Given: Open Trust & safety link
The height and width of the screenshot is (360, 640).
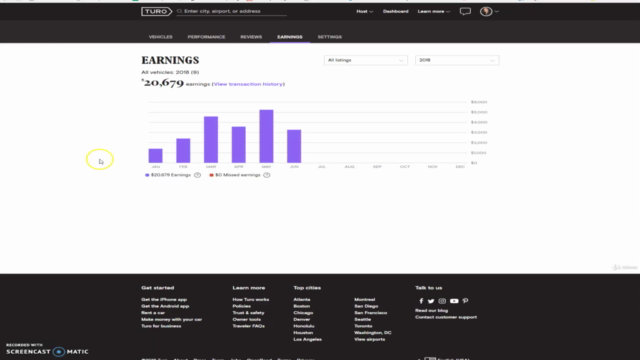Looking at the screenshot, I should [249, 313].
